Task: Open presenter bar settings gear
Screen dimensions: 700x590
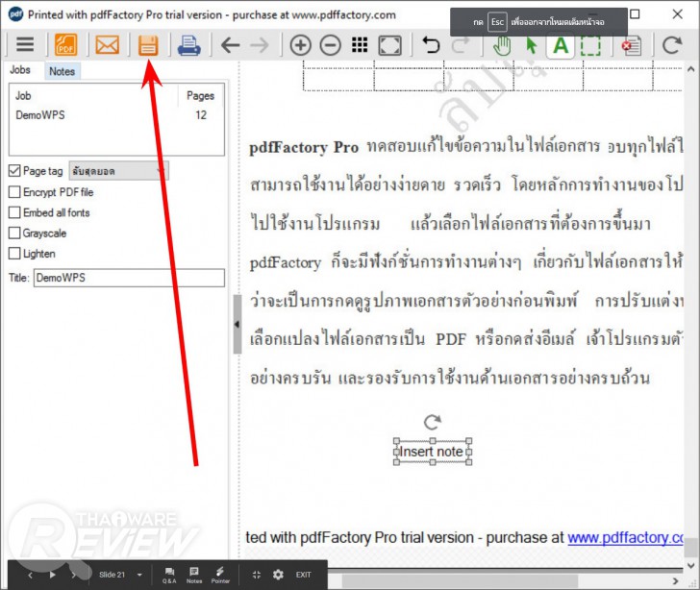Action: point(278,575)
